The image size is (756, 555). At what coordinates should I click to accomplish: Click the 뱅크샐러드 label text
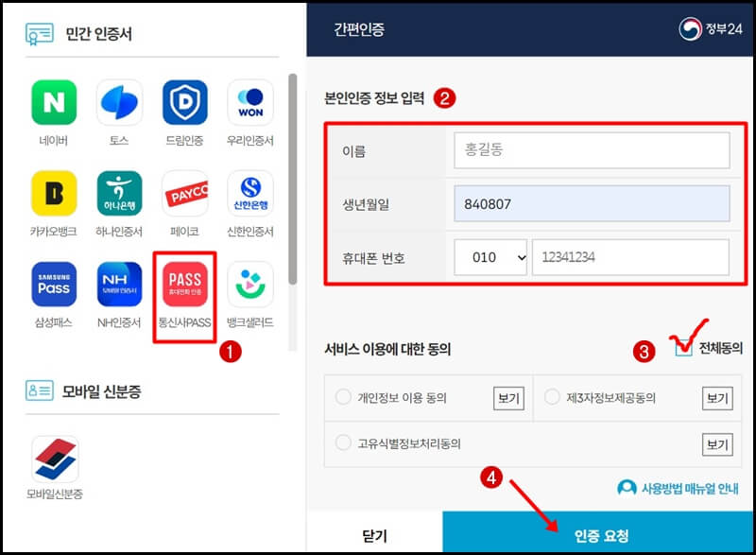point(250,322)
